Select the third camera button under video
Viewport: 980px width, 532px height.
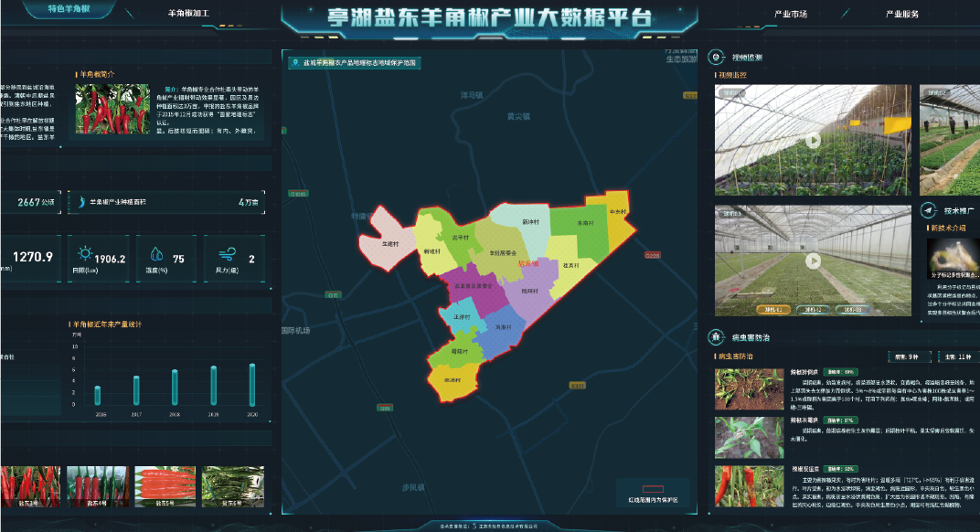pyautogui.click(x=851, y=310)
